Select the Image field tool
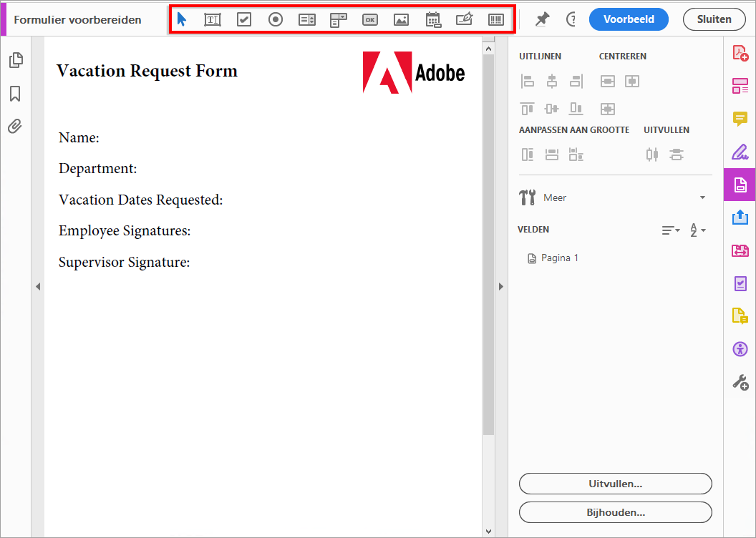The width and height of the screenshot is (756, 538). (x=402, y=19)
